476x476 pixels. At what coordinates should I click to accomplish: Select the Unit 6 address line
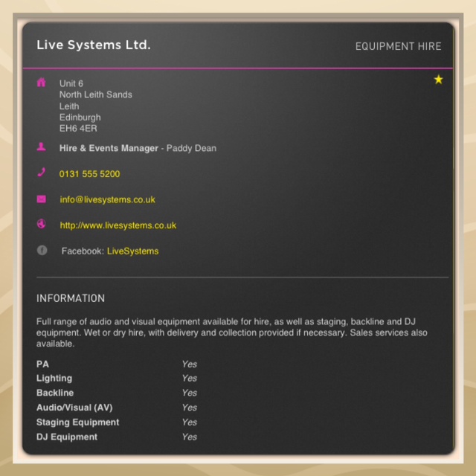[71, 83]
